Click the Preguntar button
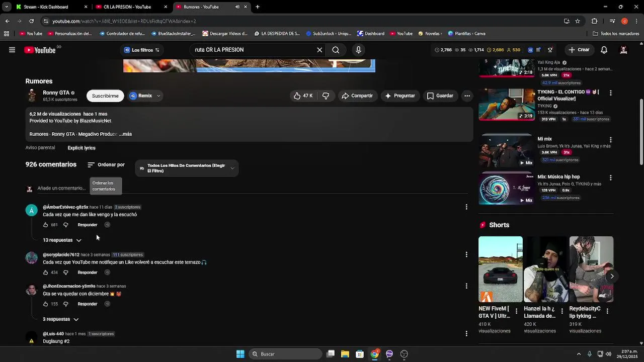This screenshot has height=362, width=644. click(400, 96)
